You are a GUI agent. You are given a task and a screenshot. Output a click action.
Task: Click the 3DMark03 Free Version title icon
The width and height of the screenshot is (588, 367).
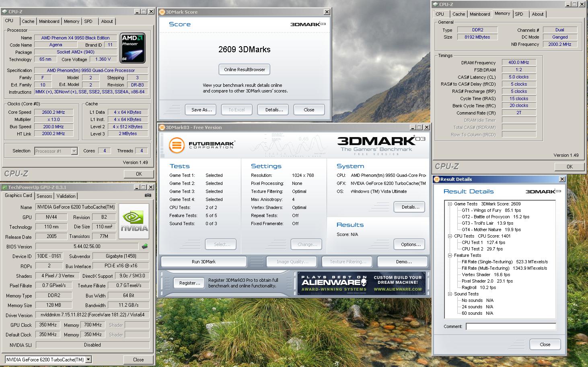point(162,127)
